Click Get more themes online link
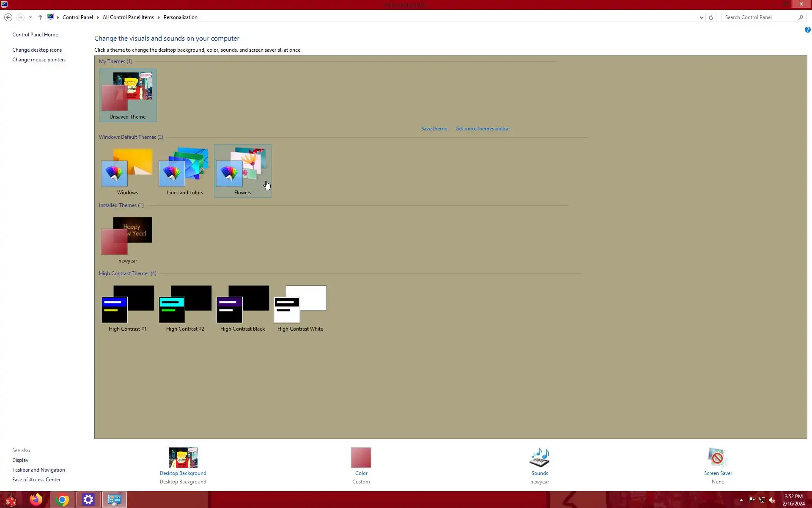Image resolution: width=812 pixels, height=508 pixels. pos(482,129)
